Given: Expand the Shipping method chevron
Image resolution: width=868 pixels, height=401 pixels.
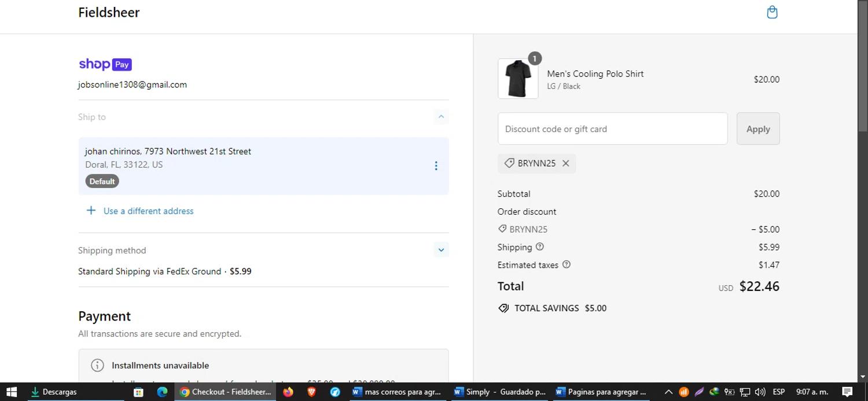Looking at the screenshot, I should pos(441,250).
